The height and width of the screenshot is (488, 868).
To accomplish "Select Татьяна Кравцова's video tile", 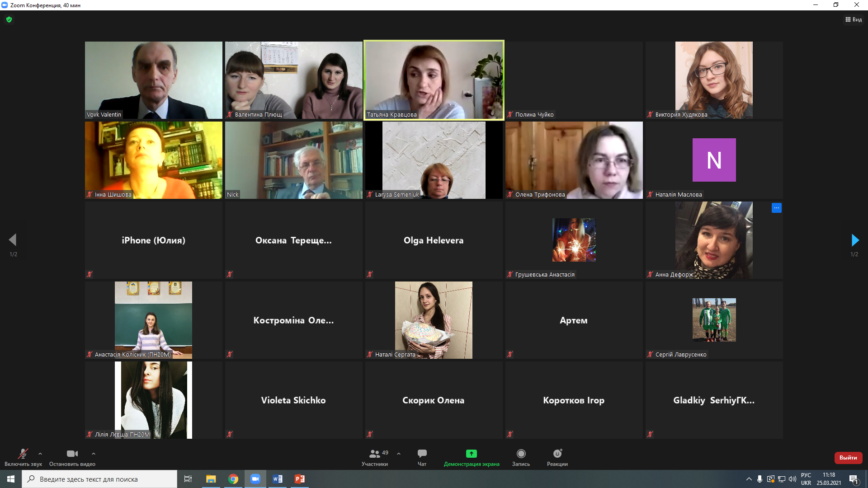I will [x=434, y=80].
